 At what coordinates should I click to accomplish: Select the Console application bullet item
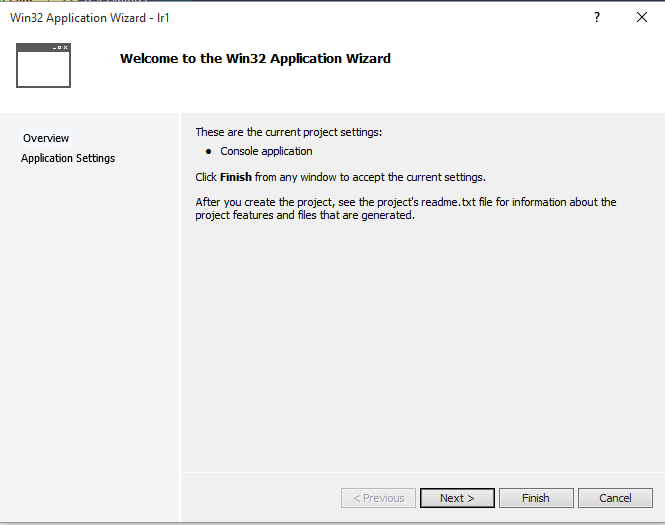(266, 151)
